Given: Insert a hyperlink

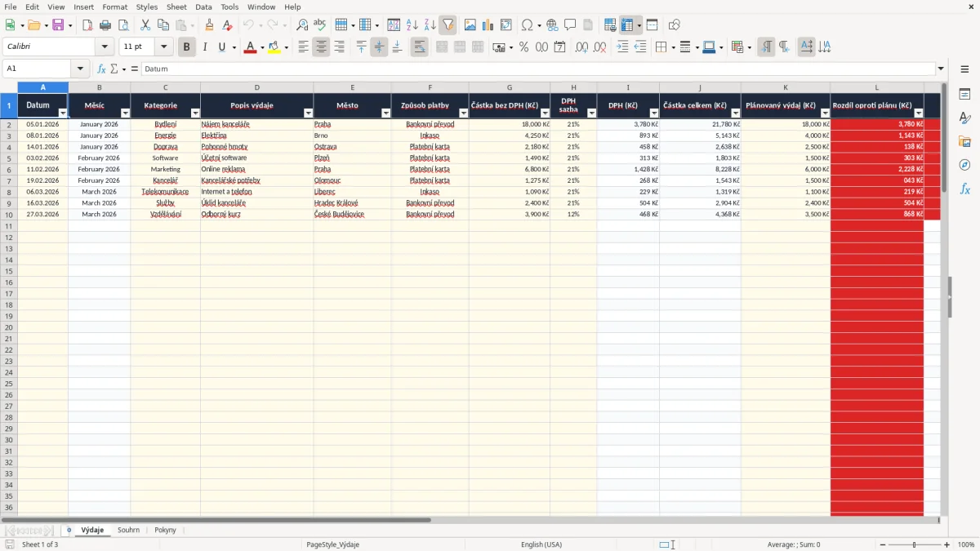Looking at the screenshot, I should (552, 25).
